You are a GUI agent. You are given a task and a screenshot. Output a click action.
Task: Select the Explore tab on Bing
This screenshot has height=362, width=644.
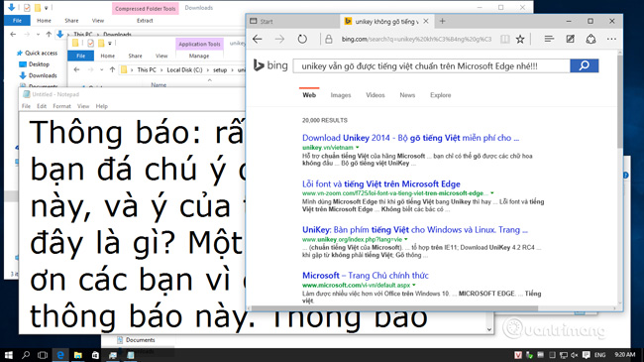[x=440, y=95]
